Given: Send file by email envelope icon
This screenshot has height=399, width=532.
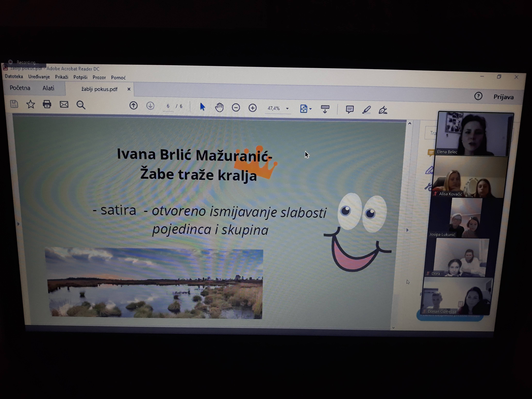Looking at the screenshot, I should (x=64, y=105).
